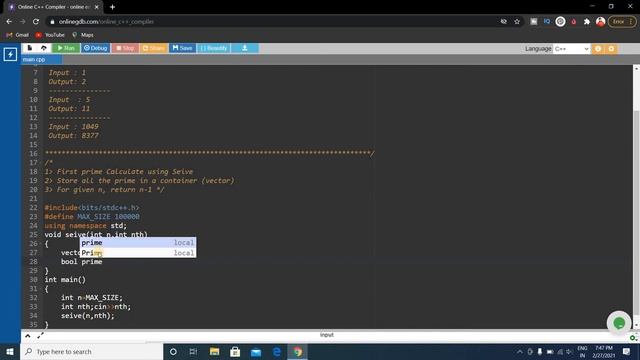Click the OnlineGDB lightning logo
640x360 pixels.
[10, 54]
